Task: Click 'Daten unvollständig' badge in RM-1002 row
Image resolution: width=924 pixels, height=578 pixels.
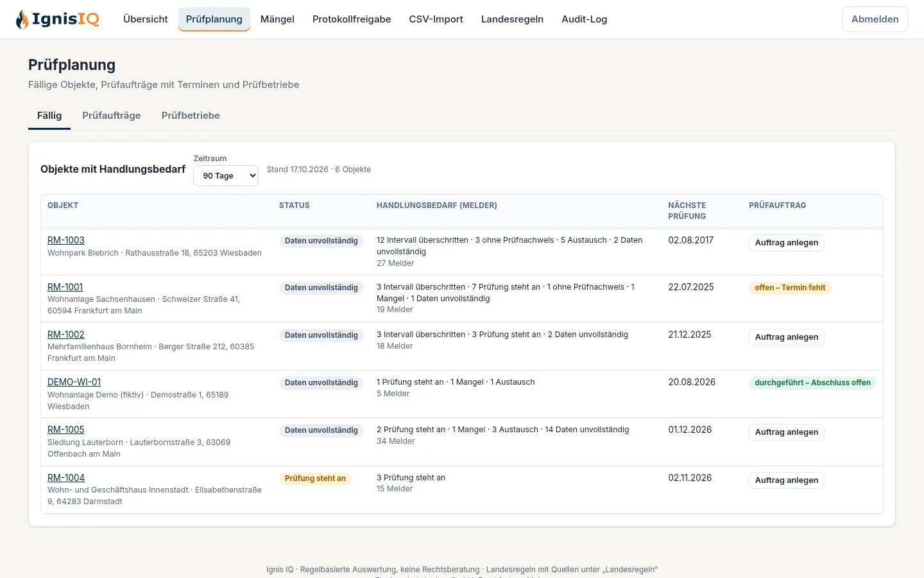Action: pyautogui.click(x=321, y=335)
